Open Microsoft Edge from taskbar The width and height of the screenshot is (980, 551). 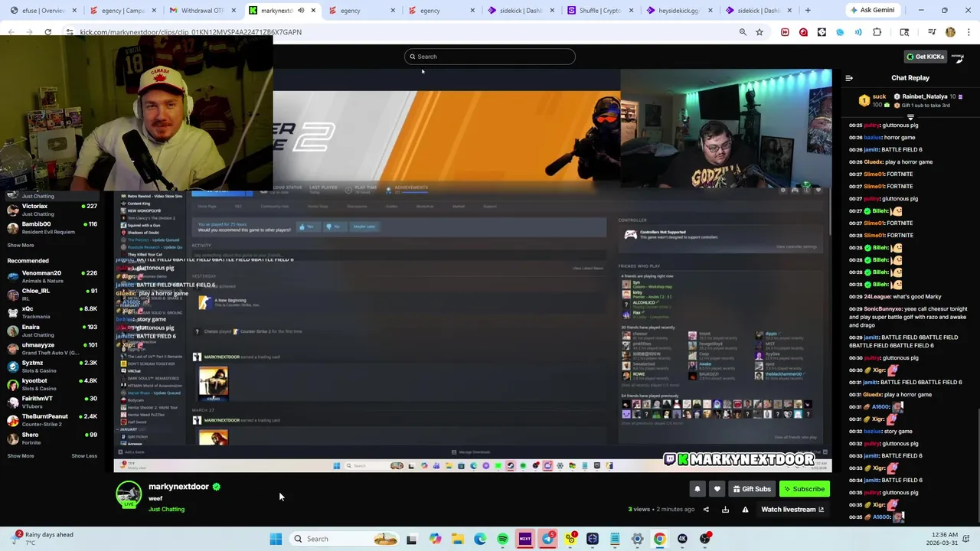tap(480, 540)
